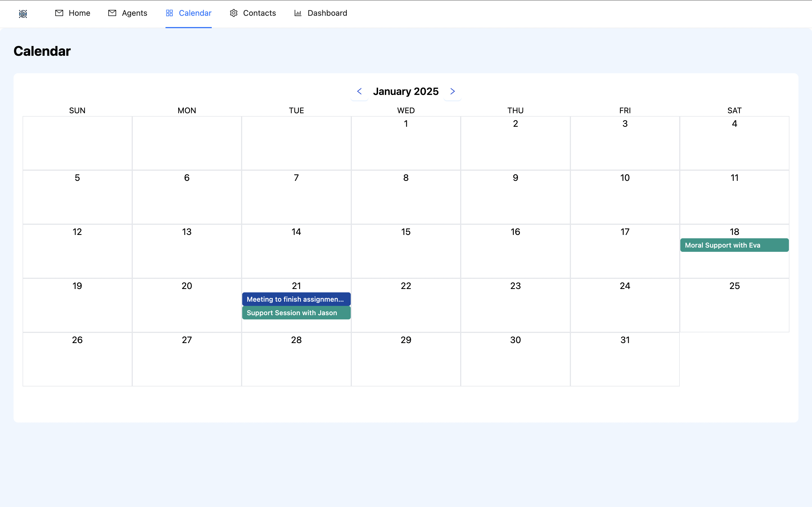
Task: Open the Moral Support with Eva event
Action: pos(734,245)
